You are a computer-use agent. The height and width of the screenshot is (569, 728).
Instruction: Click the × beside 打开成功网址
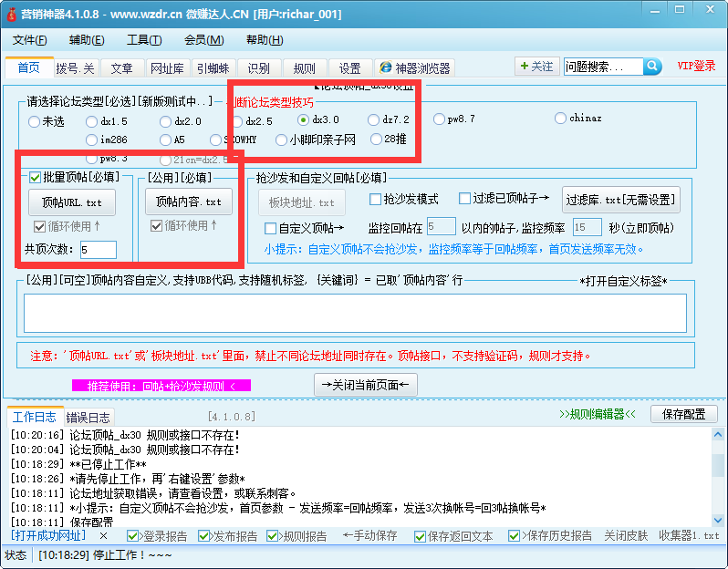coord(103,535)
